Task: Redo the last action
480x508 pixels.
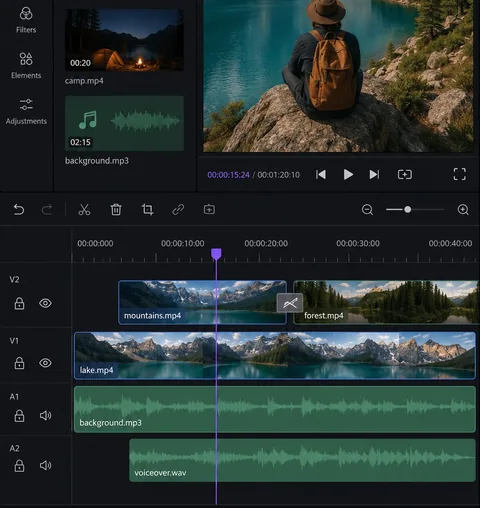Action: click(47, 210)
